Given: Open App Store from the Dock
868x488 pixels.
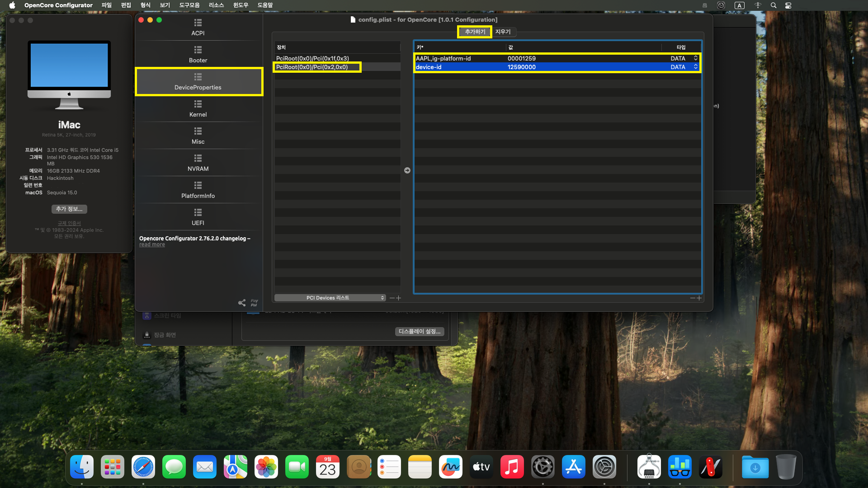Looking at the screenshot, I should [x=574, y=467].
